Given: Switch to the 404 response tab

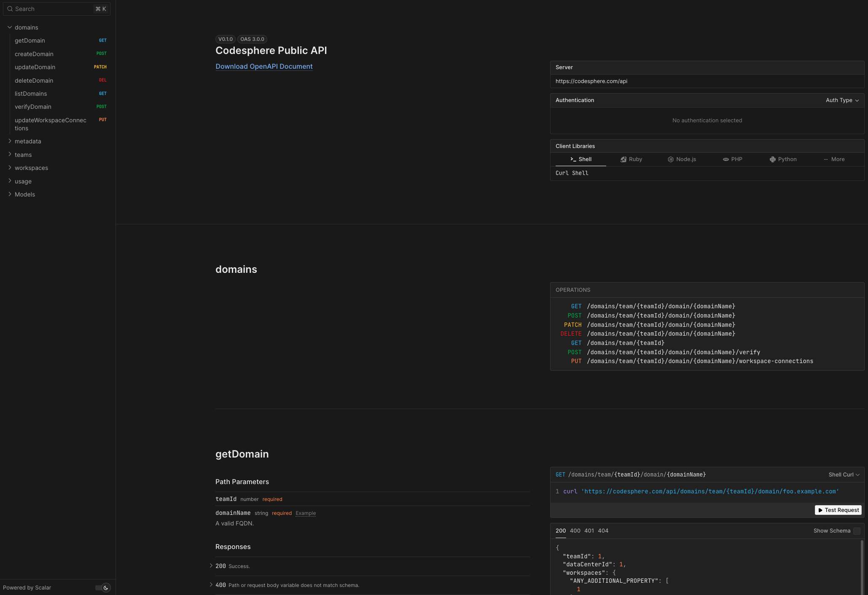Looking at the screenshot, I should [x=603, y=530].
